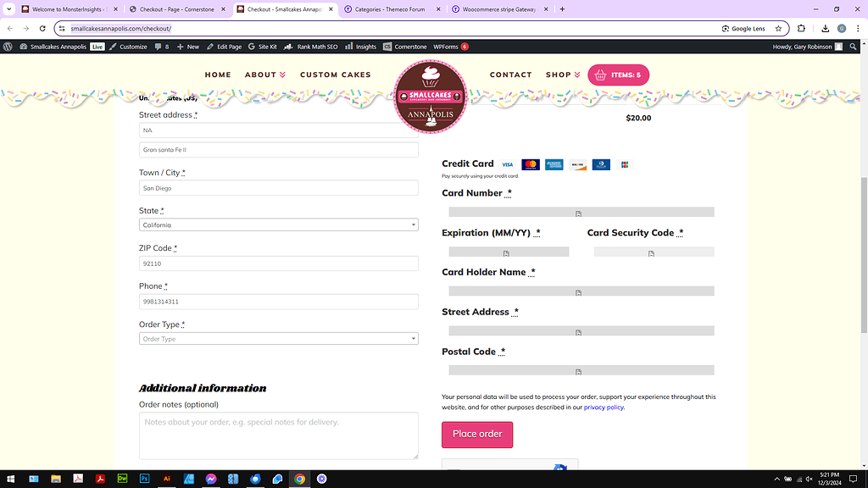Open the Contact page from navigation
868x488 pixels.
[510, 75]
